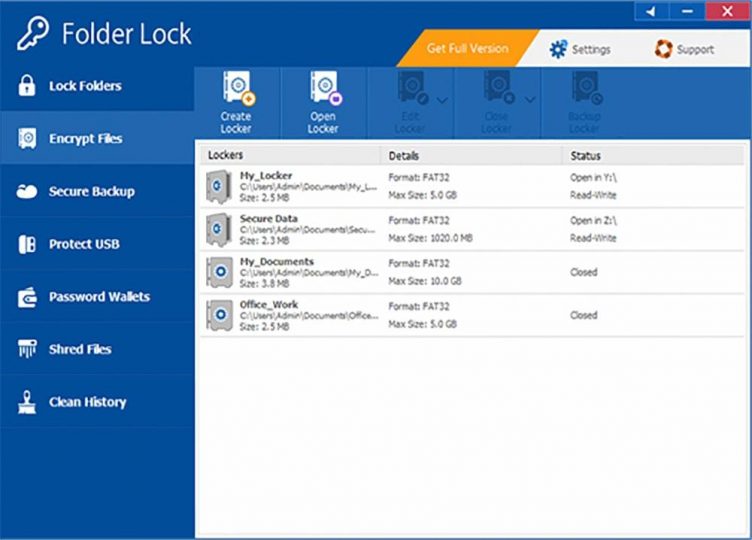The image size is (752, 540).
Task: Click the Close Locker toolbar icon
Action: pos(497,91)
